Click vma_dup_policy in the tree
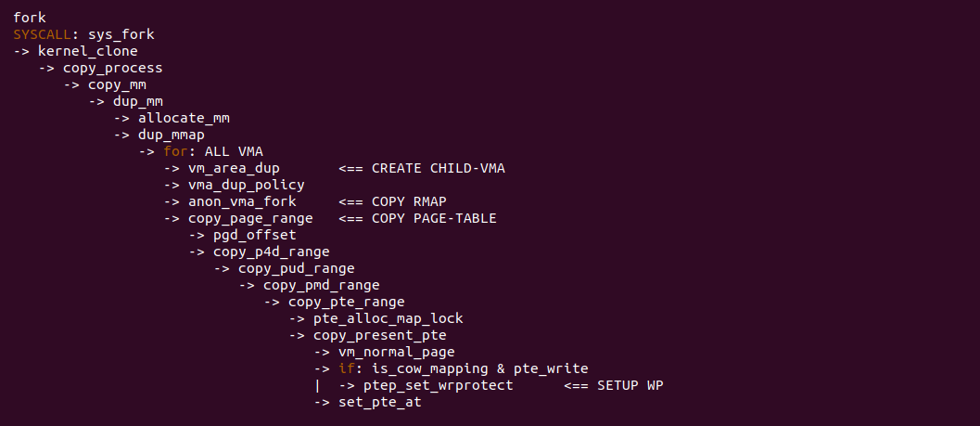The height and width of the screenshot is (426, 980). pos(246,185)
